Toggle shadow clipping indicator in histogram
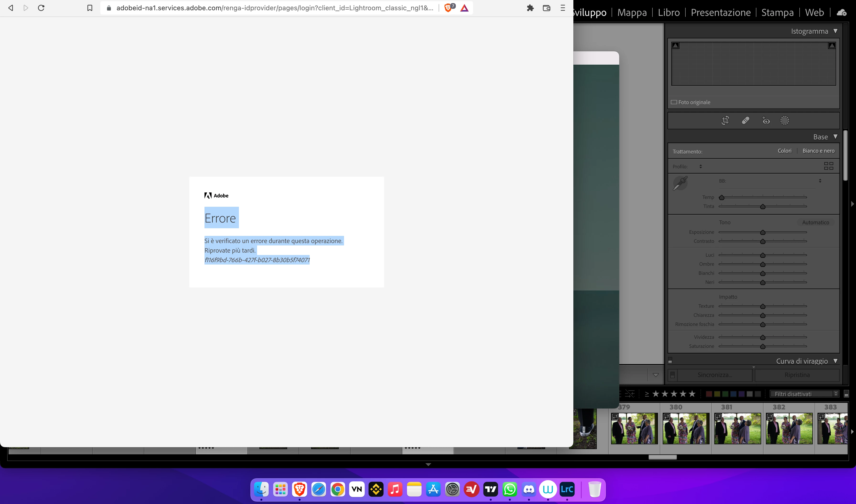The height and width of the screenshot is (504, 856). click(676, 46)
